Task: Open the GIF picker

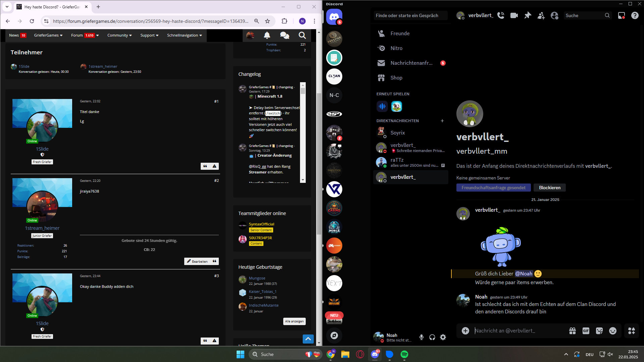Action: [586, 331]
